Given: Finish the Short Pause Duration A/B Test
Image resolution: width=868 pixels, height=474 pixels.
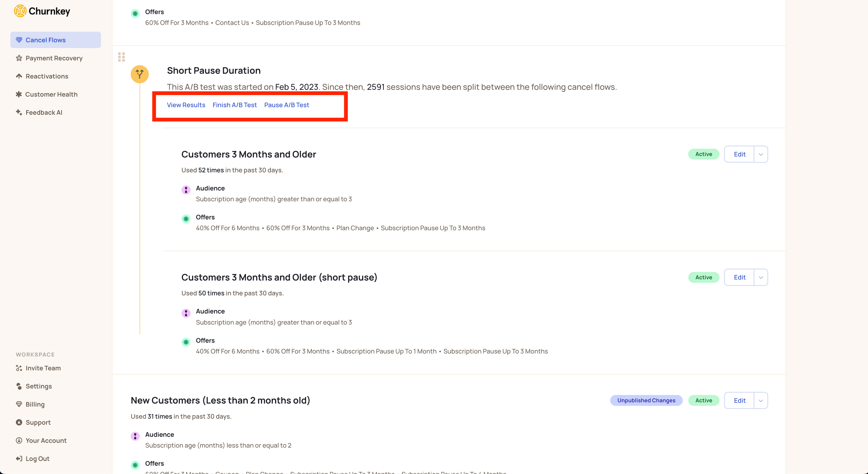Looking at the screenshot, I should (234, 104).
